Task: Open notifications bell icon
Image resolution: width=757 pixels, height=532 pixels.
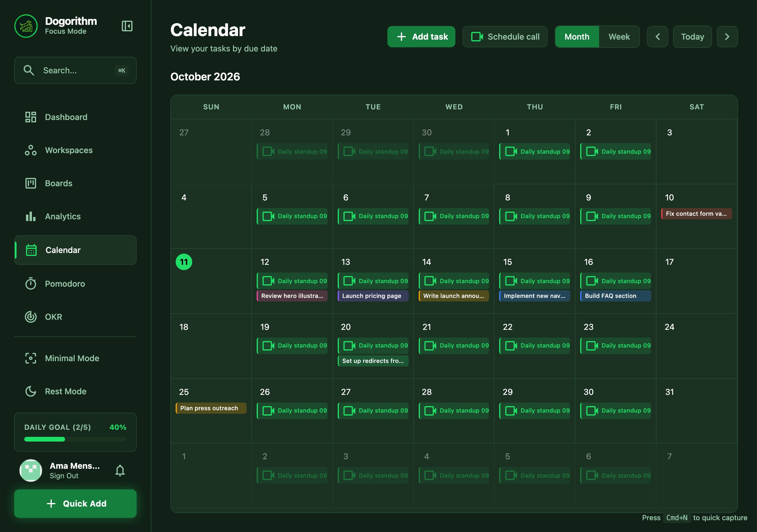Action: click(120, 470)
